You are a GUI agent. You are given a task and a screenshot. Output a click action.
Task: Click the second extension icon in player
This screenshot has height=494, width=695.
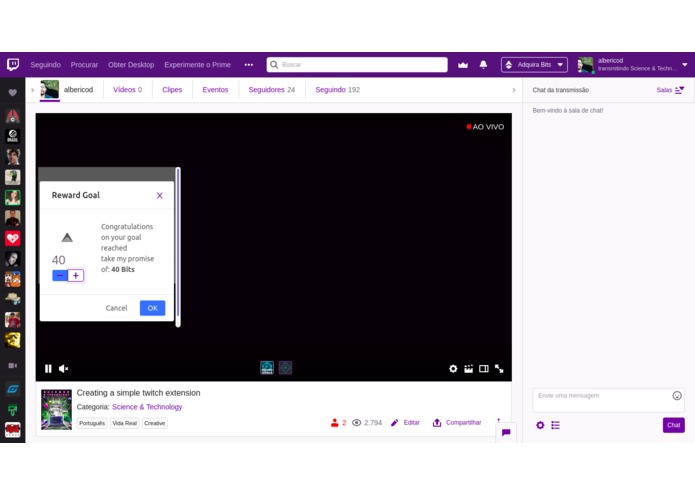[x=285, y=368]
